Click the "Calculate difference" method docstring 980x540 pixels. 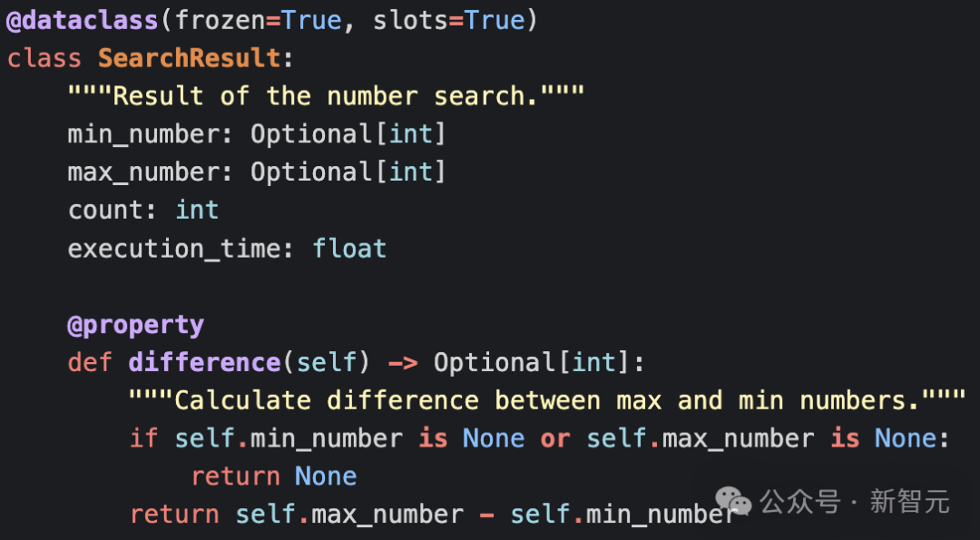547,400
